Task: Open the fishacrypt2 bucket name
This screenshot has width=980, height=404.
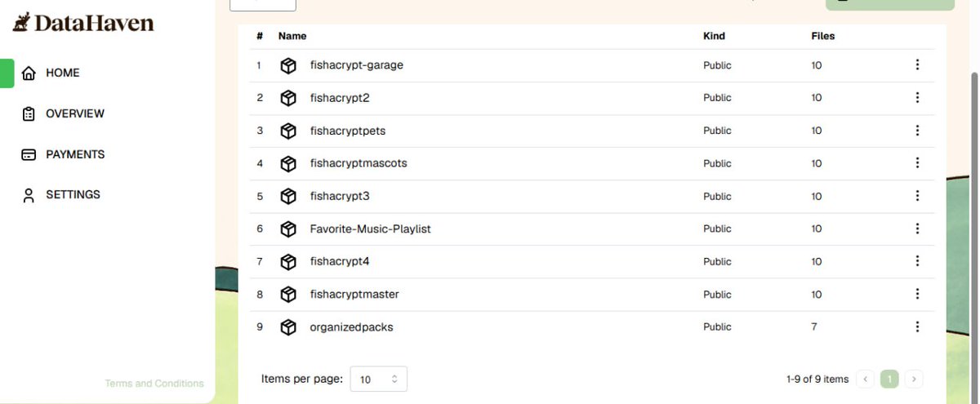Action: [x=340, y=98]
